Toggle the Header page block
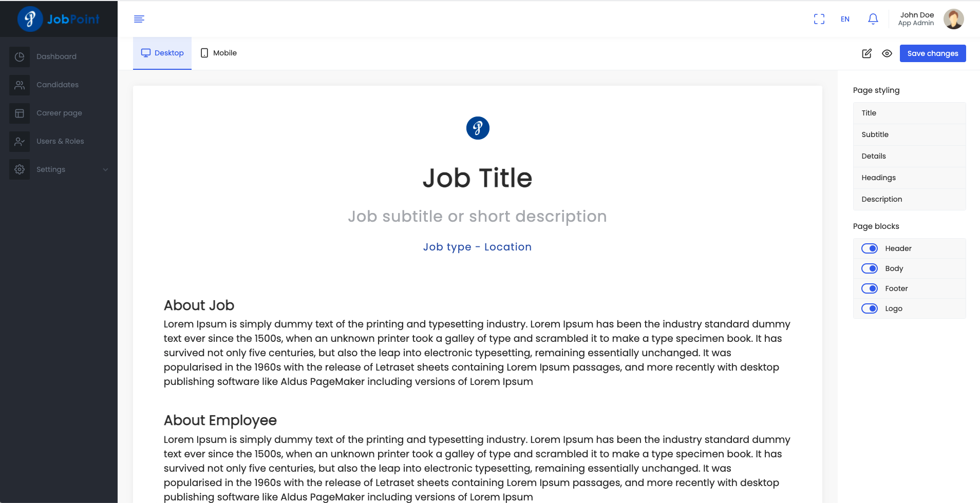980x503 pixels. [870, 248]
